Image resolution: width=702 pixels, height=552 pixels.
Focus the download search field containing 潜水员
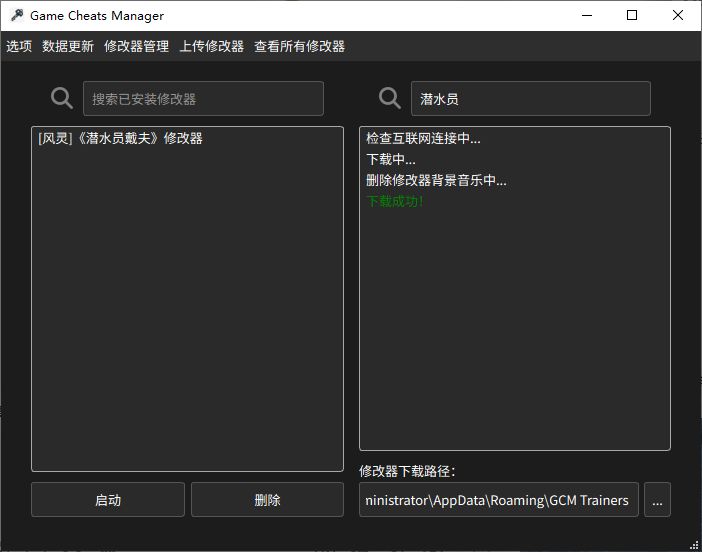[531, 98]
